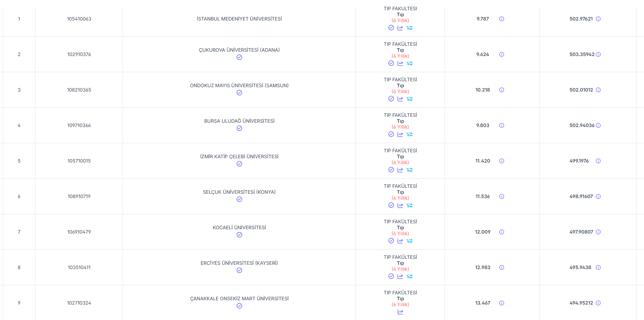Show info for score 502.97621
Viewport: 644px width, 320px height.
[598, 19]
